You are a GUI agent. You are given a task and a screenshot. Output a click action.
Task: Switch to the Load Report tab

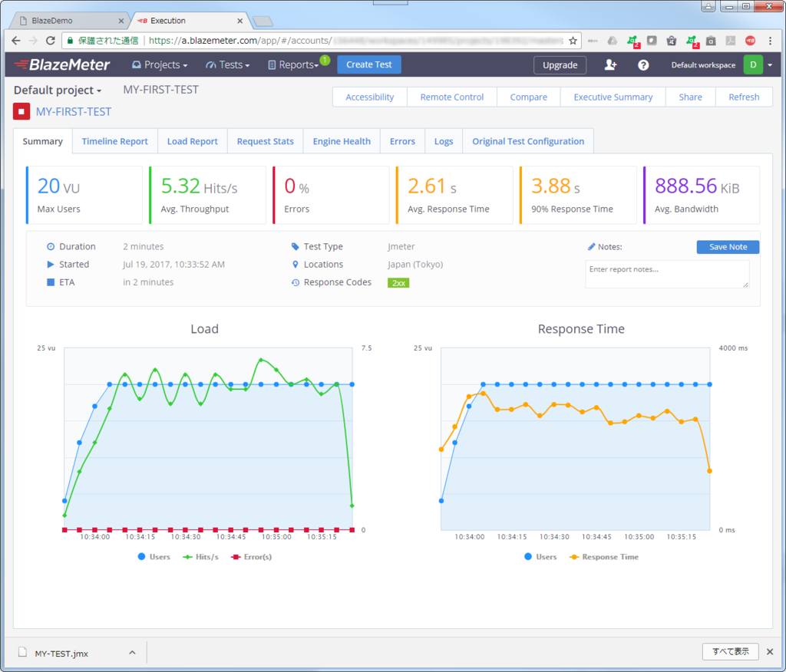click(x=193, y=141)
